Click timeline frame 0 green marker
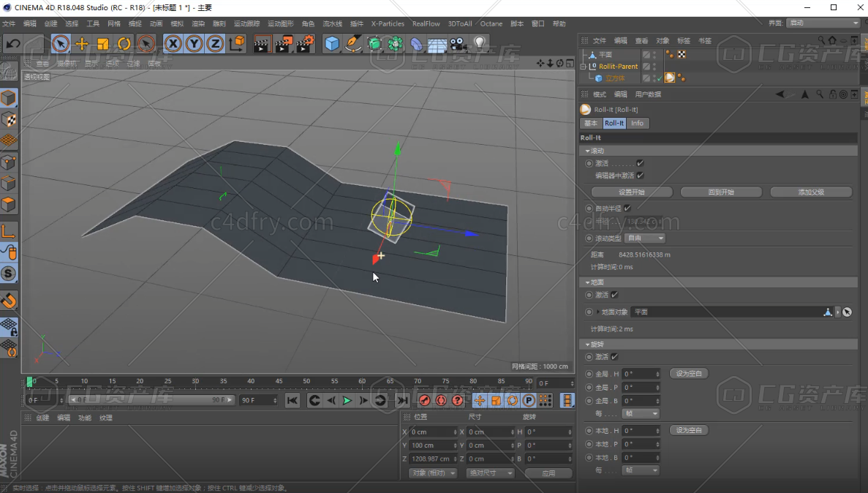The image size is (868, 493). (30, 382)
